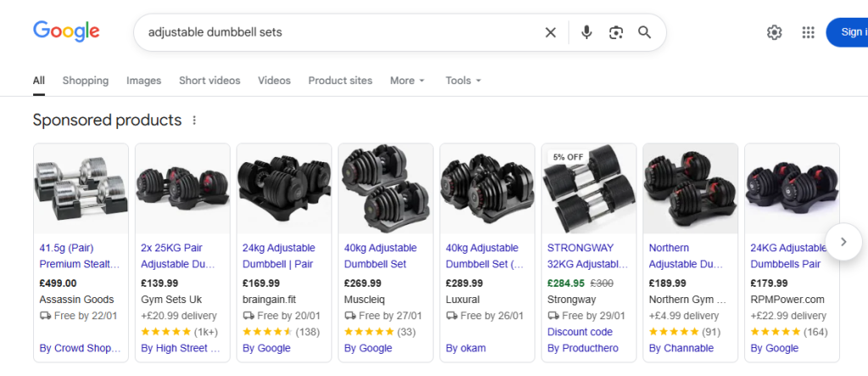Image resolution: width=868 pixels, height=376 pixels.
Task: Open the Short videos tab
Action: click(x=210, y=81)
